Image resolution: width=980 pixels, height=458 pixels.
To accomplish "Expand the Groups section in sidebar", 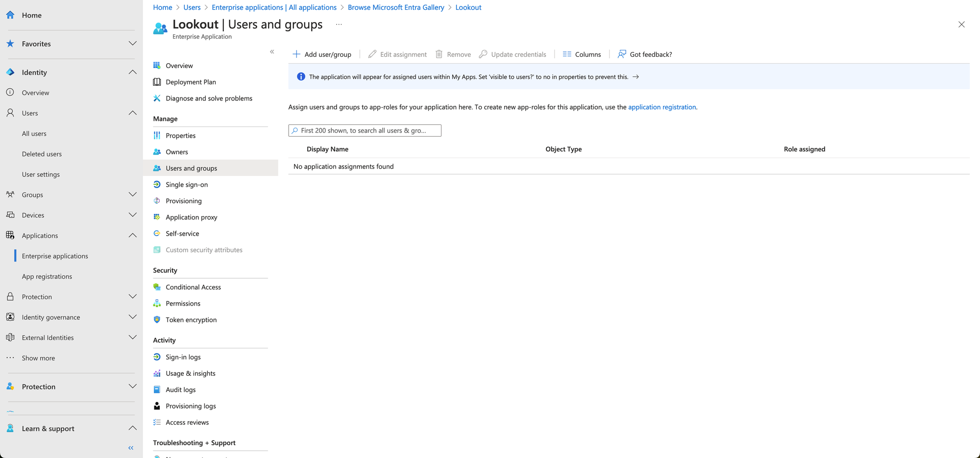I will [132, 194].
